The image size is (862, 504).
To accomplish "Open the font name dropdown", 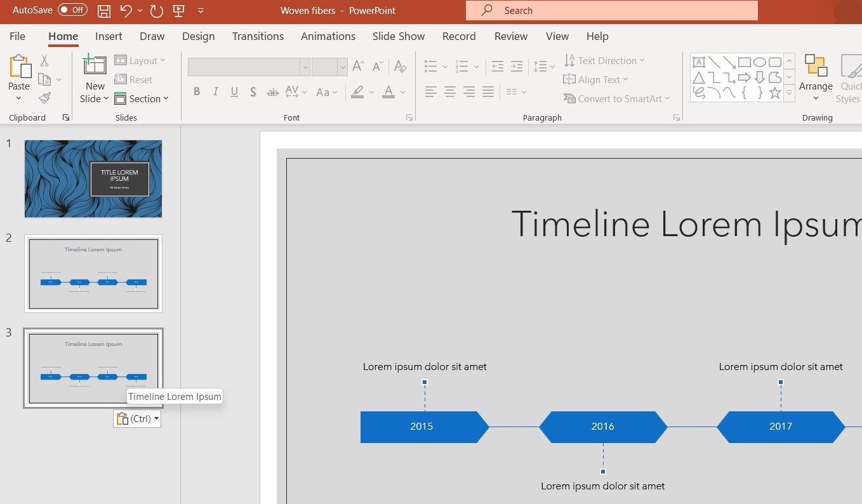I will pyautogui.click(x=305, y=67).
